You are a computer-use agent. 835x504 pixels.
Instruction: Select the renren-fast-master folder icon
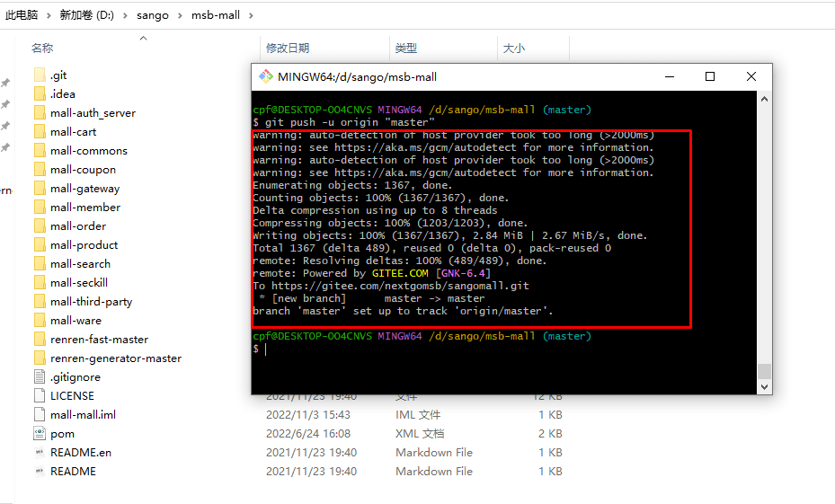(x=40, y=340)
